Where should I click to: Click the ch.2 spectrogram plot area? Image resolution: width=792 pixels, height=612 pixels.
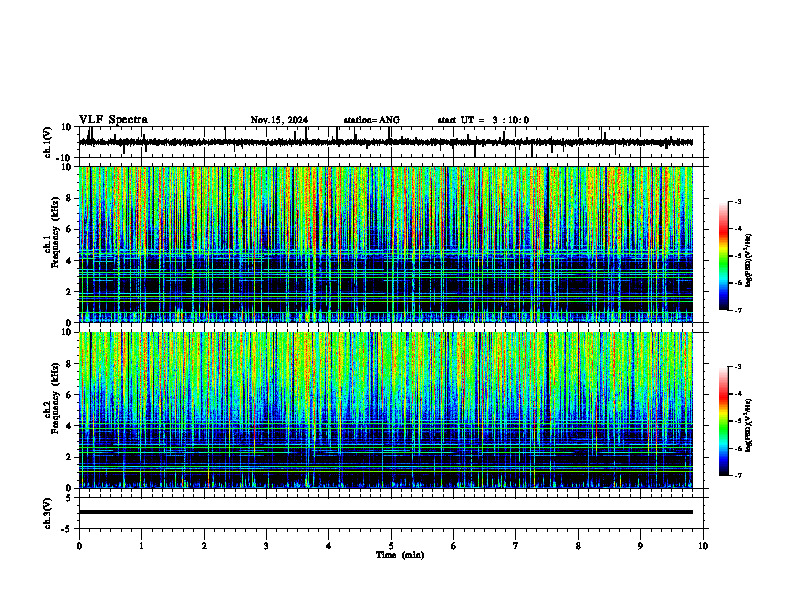click(386, 410)
